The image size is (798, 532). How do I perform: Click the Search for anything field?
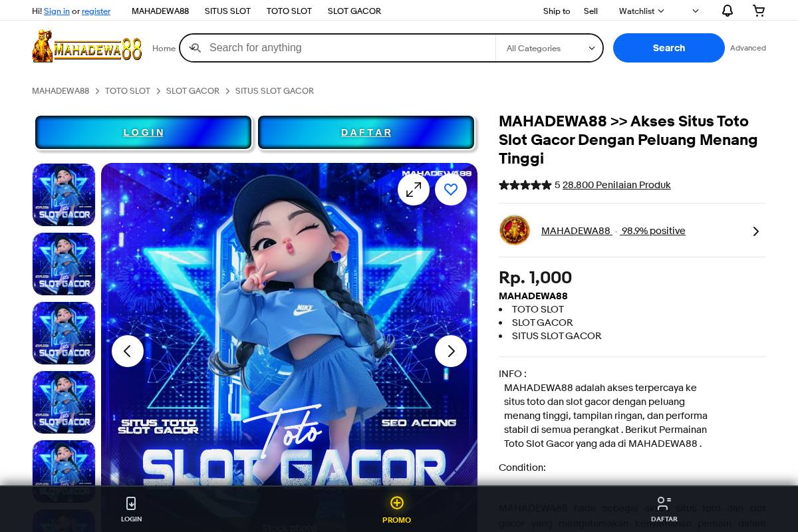point(349,48)
